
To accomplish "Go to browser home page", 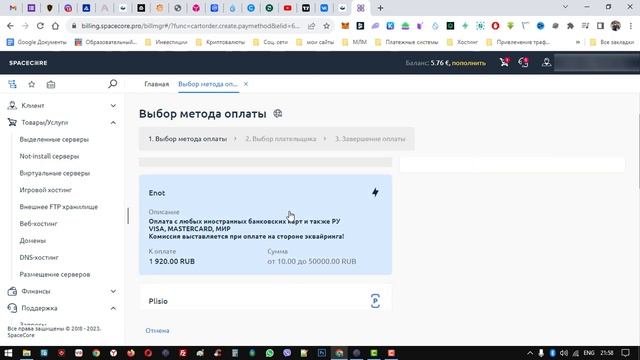I will coord(55,26).
